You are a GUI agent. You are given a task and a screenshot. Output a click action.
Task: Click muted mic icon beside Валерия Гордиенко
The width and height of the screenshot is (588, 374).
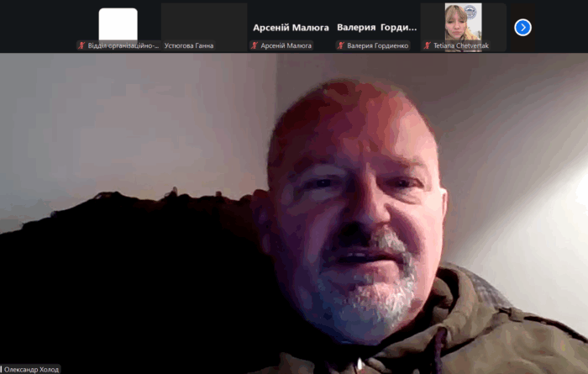pyautogui.click(x=341, y=45)
